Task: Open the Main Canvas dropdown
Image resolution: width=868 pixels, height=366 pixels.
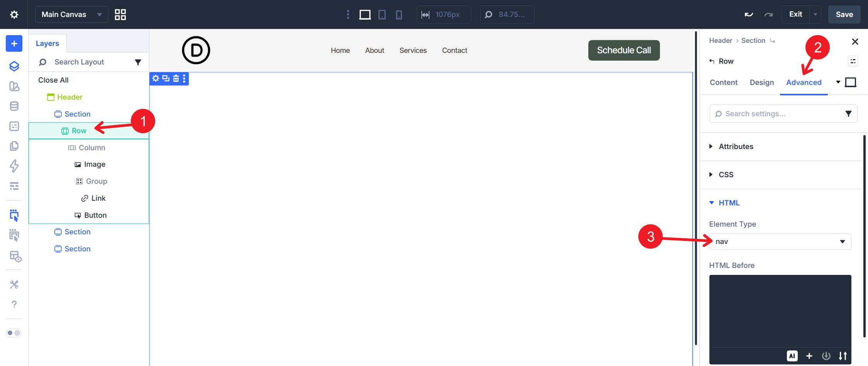Action: (71, 14)
